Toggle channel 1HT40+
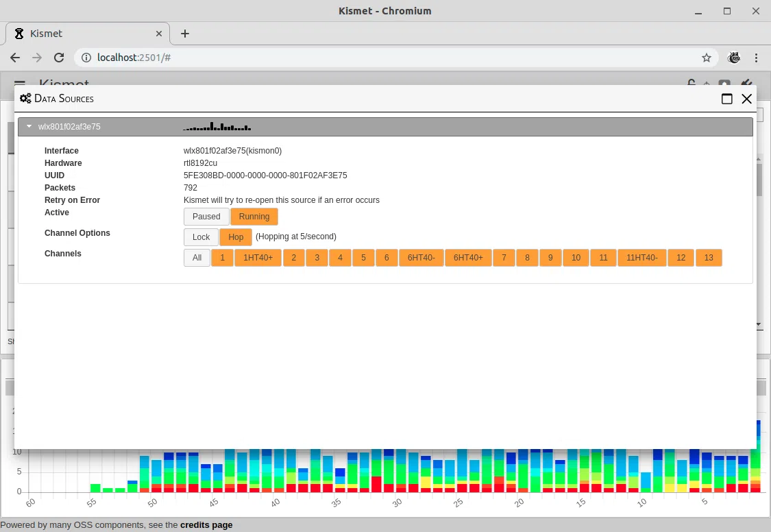 click(x=258, y=258)
